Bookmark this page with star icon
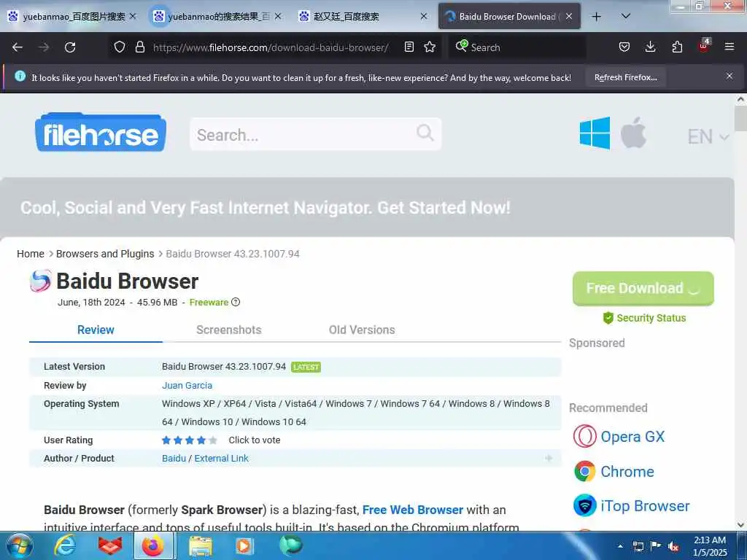Image resolution: width=747 pixels, height=560 pixels. click(x=430, y=47)
